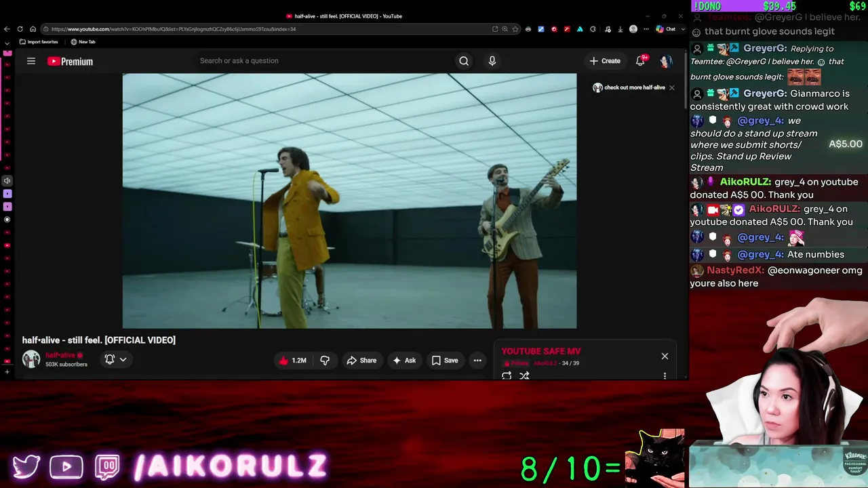
Task: Open the New Tab bookmark
Action: pyautogui.click(x=83, y=42)
